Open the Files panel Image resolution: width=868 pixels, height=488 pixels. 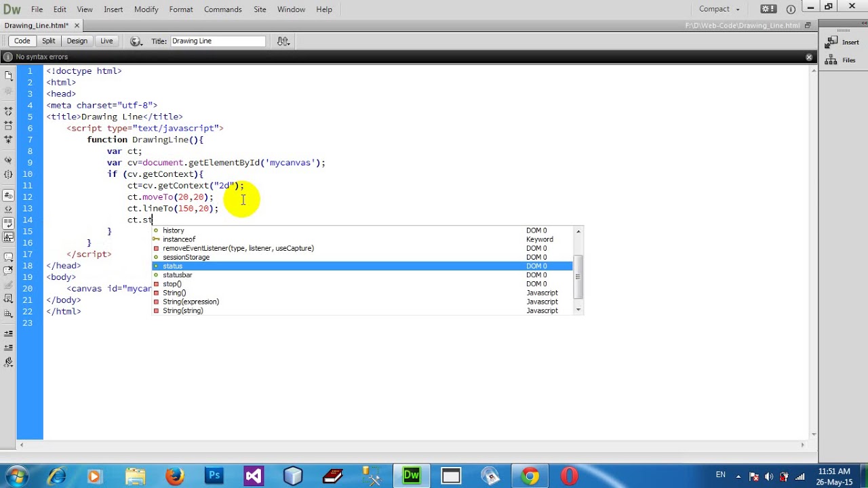pyautogui.click(x=841, y=60)
